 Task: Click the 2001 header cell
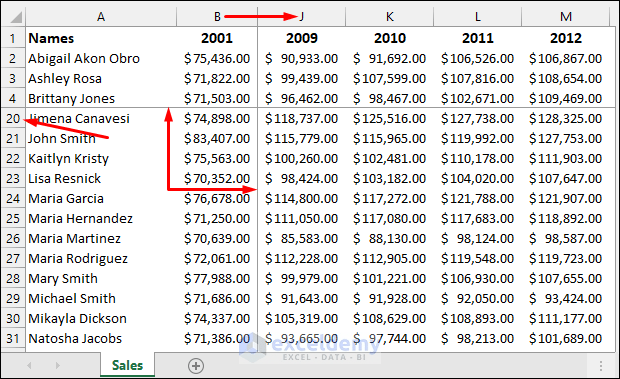(217, 38)
